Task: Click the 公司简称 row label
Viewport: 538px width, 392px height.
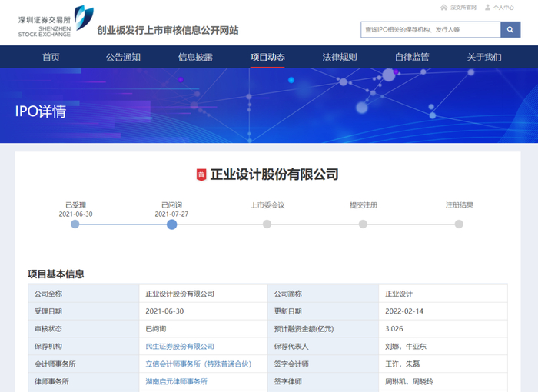Action: (x=288, y=294)
